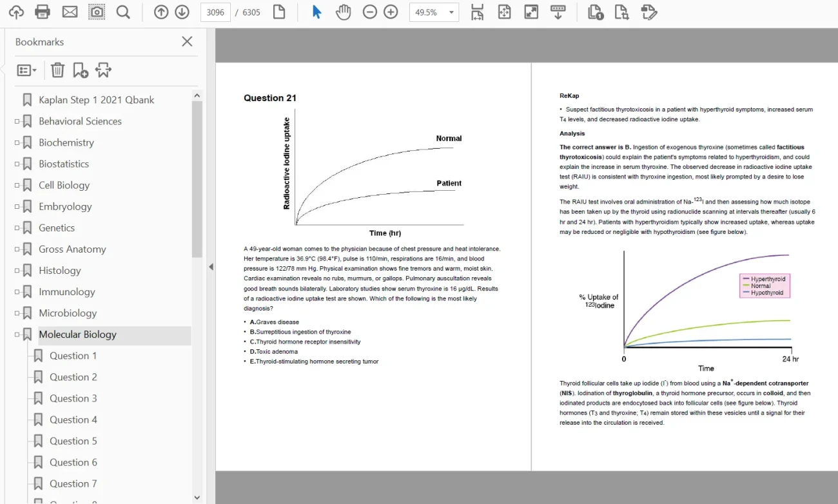Open bookmark Question 1
The image size is (838, 504).
click(x=73, y=356)
